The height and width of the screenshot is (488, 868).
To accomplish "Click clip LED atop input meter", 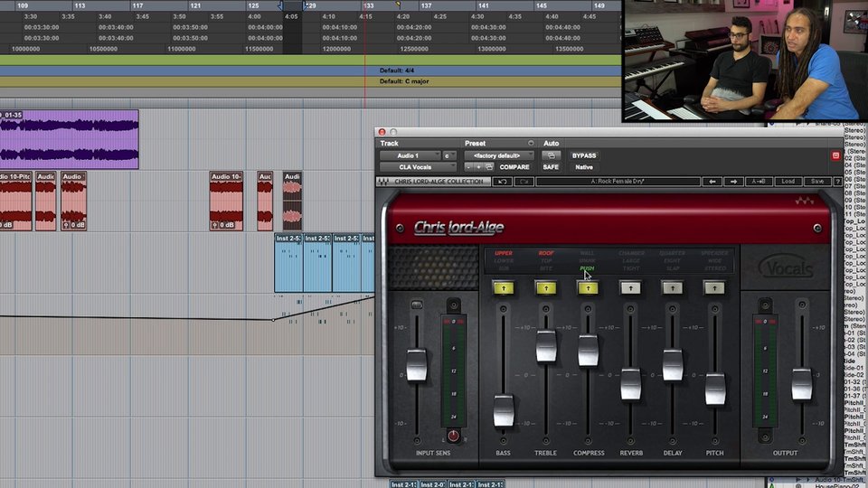I will [x=453, y=321].
